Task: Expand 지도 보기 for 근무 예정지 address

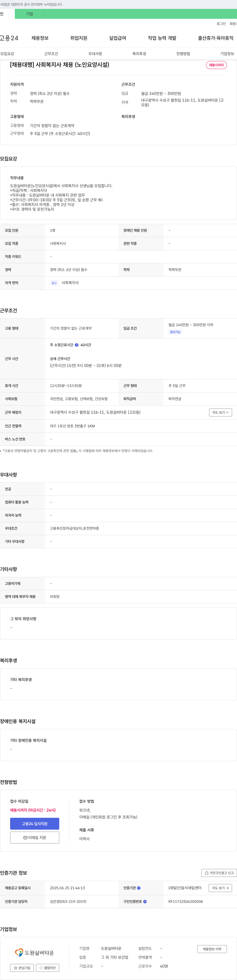Action: 220,412
